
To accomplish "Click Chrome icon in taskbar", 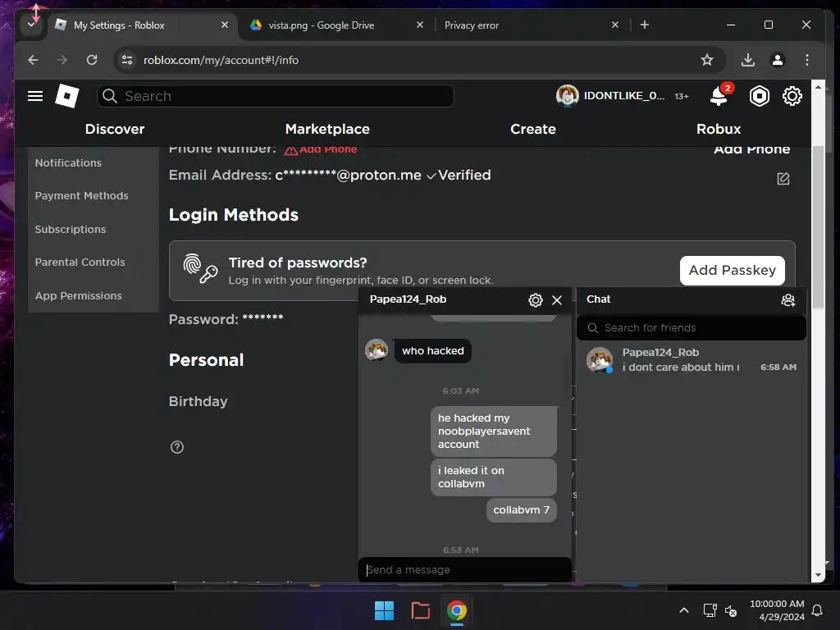I will pos(456,610).
